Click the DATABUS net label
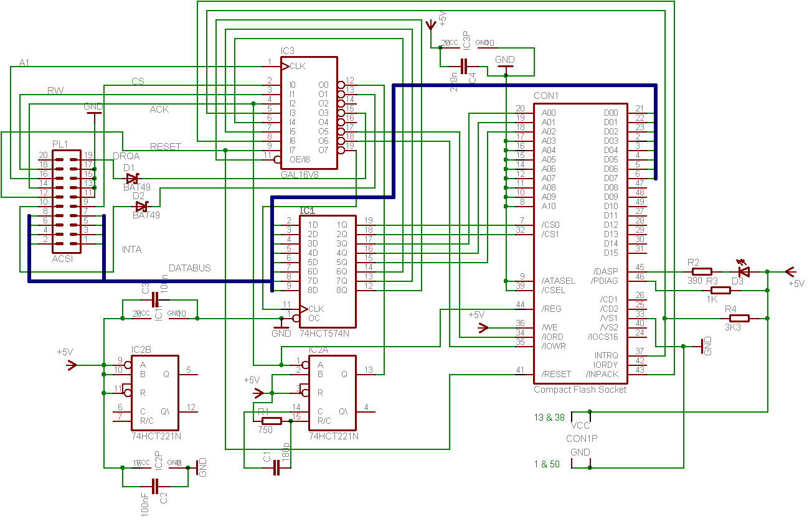This screenshot has height=529, width=812. pyautogui.click(x=190, y=268)
